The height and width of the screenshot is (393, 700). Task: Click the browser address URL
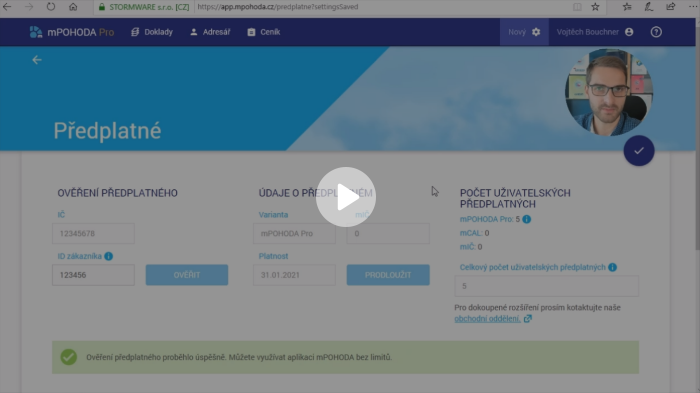(278, 7)
